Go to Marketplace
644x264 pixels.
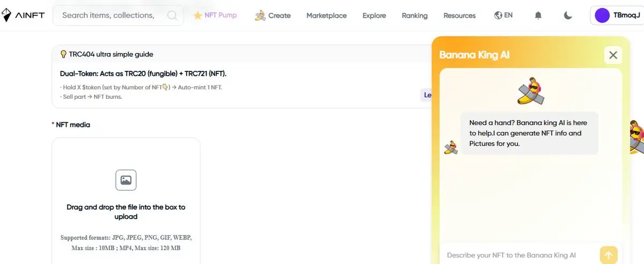click(326, 16)
